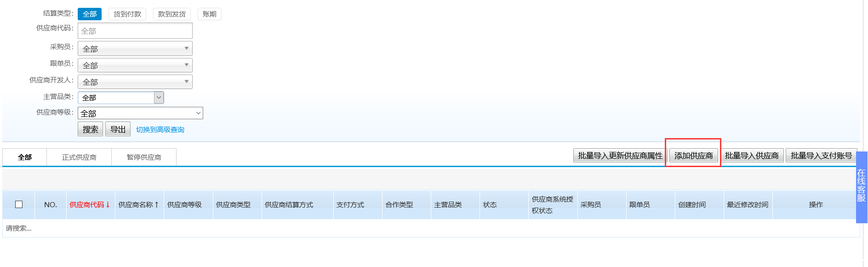
Task: Click the 搜索 button
Action: point(90,129)
